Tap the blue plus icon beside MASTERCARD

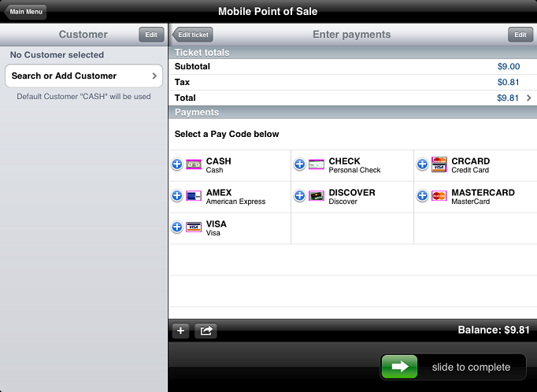422,196
